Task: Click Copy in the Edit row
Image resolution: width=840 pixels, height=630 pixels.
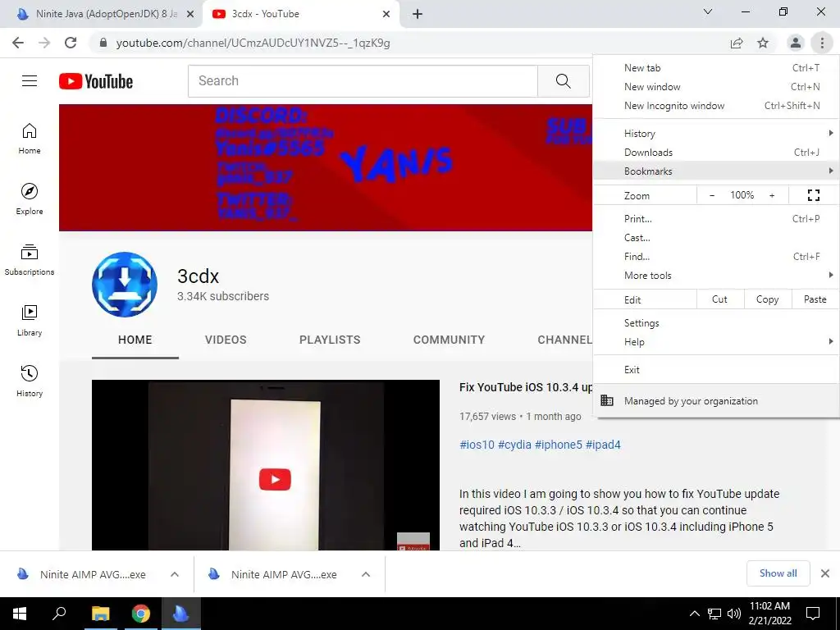Action: point(767,299)
